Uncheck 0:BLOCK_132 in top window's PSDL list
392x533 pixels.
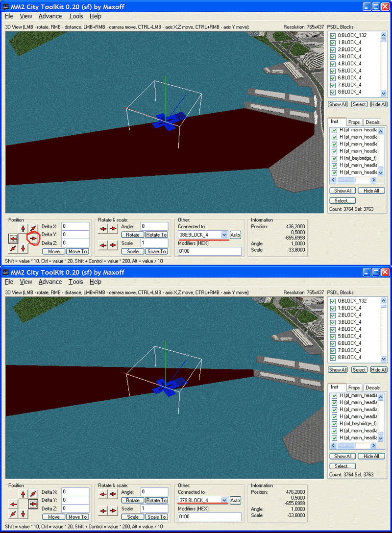[x=333, y=36]
